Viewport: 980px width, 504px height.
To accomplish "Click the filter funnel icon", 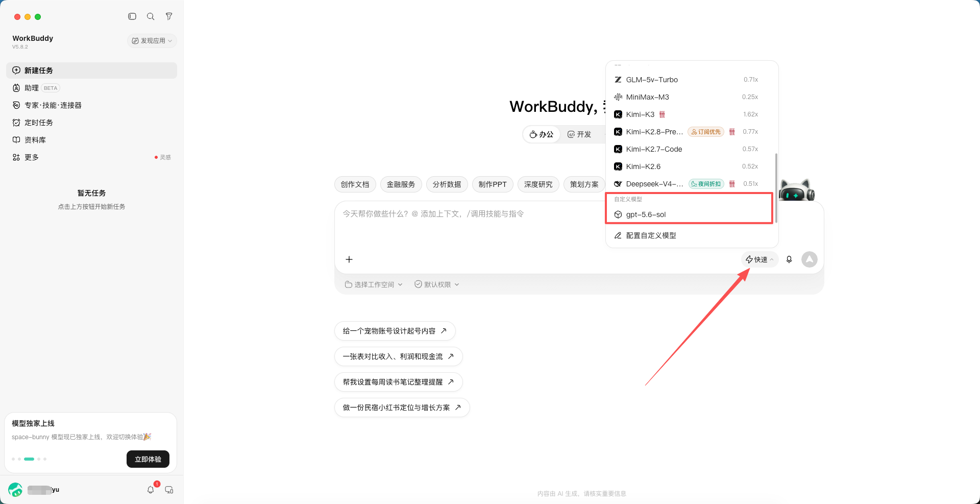I will pos(169,16).
